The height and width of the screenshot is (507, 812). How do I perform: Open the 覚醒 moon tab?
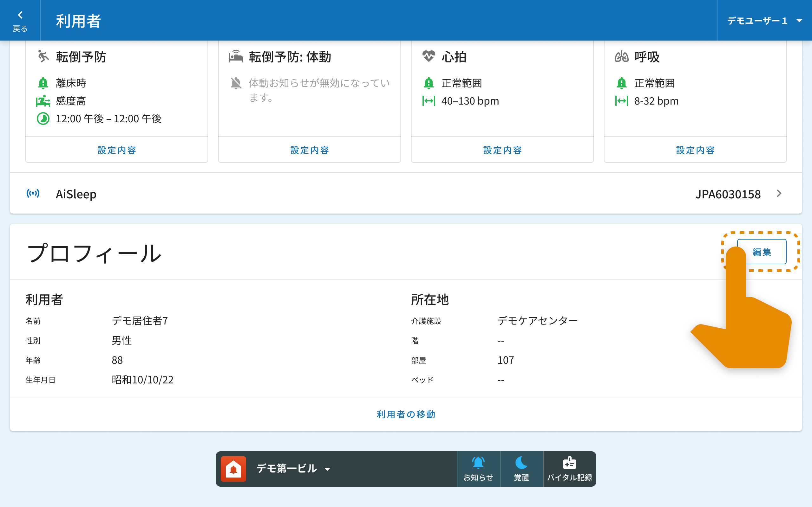[x=521, y=468]
